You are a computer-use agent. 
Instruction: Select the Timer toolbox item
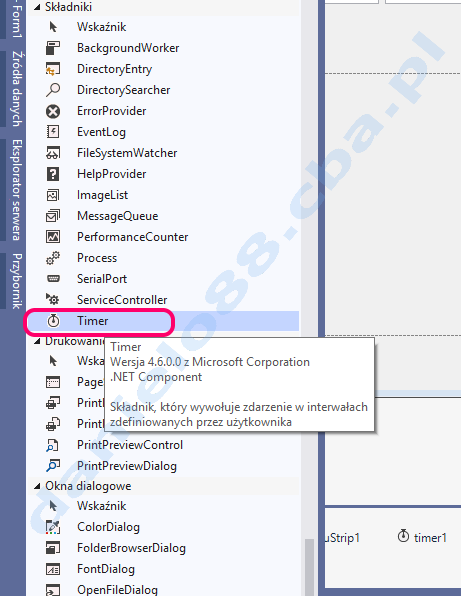(163, 321)
